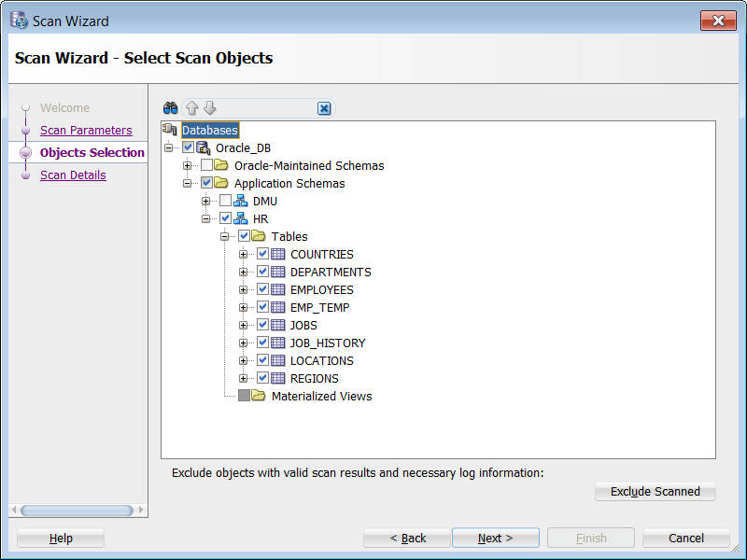The width and height of the screenshot is (747, 560).
Task: Click the EMP_TEMP table icon
Action: click(277, 307)
